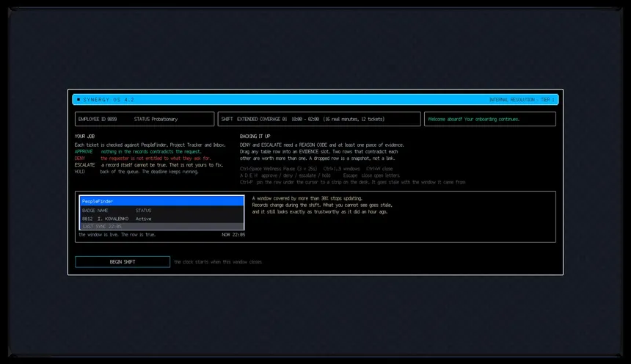Click the green APPROVE keyword
The width and height of the screenshot is (631, 364).
(84, 152)
